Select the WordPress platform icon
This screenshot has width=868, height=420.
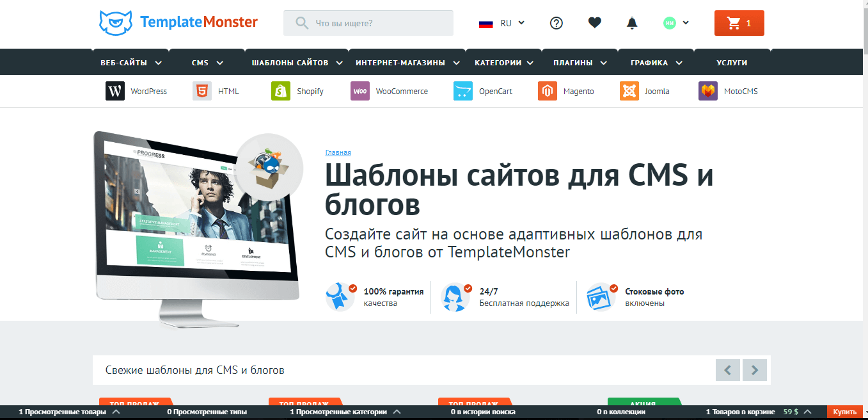point(115,91)
